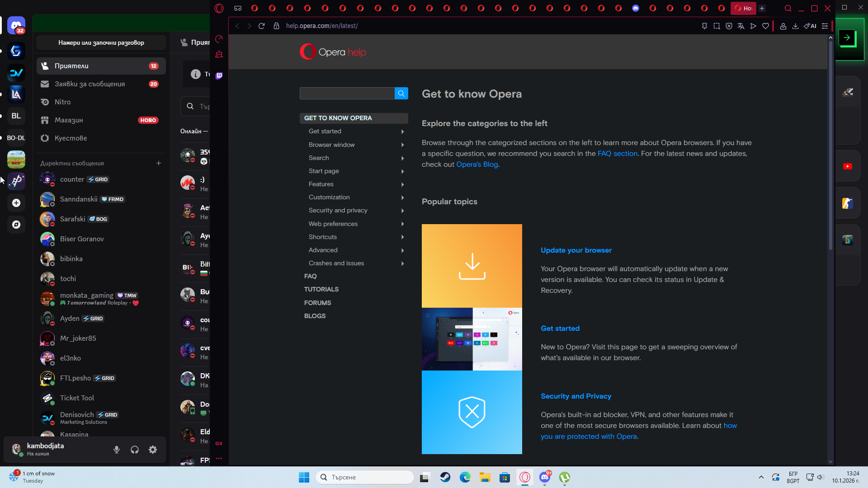Open the Update your browser link
This screenshot has width=868, height=488.
pyautogui.click(x=576, y=250)
